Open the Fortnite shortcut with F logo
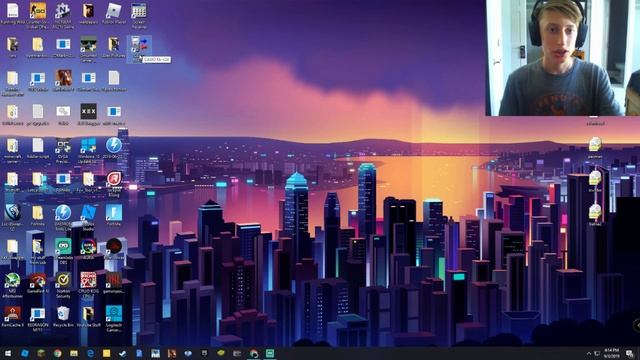640x360 pixels. click(x=113, y=216)
